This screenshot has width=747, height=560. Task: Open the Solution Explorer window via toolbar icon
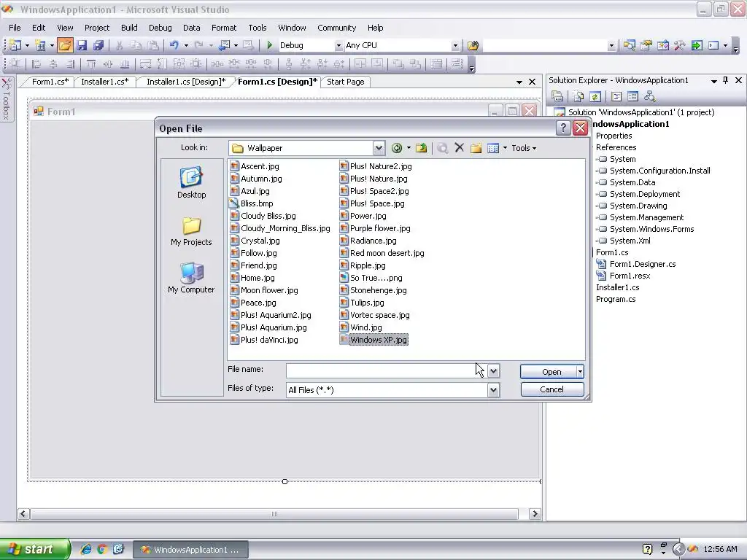coord(630,45)
